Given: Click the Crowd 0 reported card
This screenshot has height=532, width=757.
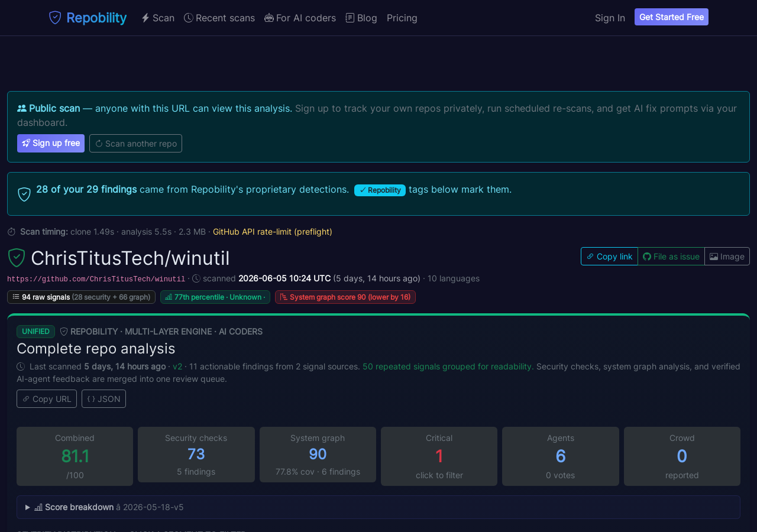Looking at the screenshot, I should coord(682,456).
